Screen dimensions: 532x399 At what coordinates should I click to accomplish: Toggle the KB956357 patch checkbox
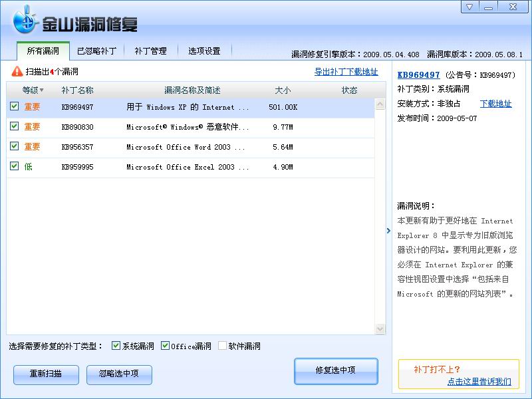click(14, 146)
